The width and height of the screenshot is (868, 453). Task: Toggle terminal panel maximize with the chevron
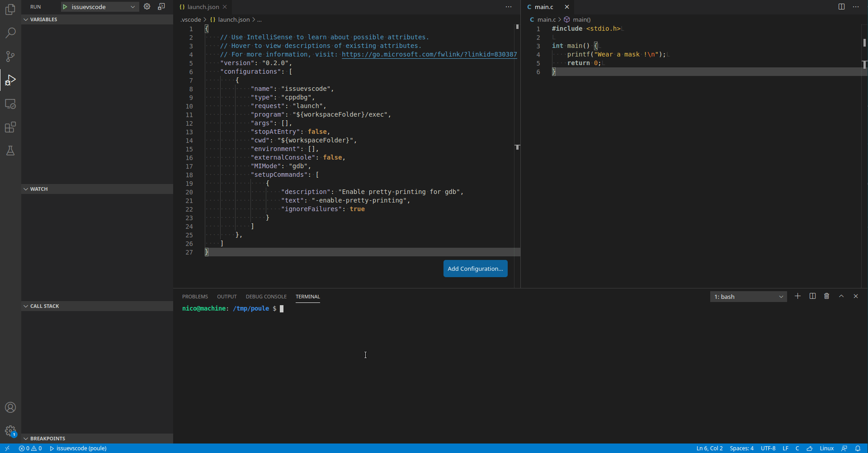pyautogui.click(x=841, y=296)
